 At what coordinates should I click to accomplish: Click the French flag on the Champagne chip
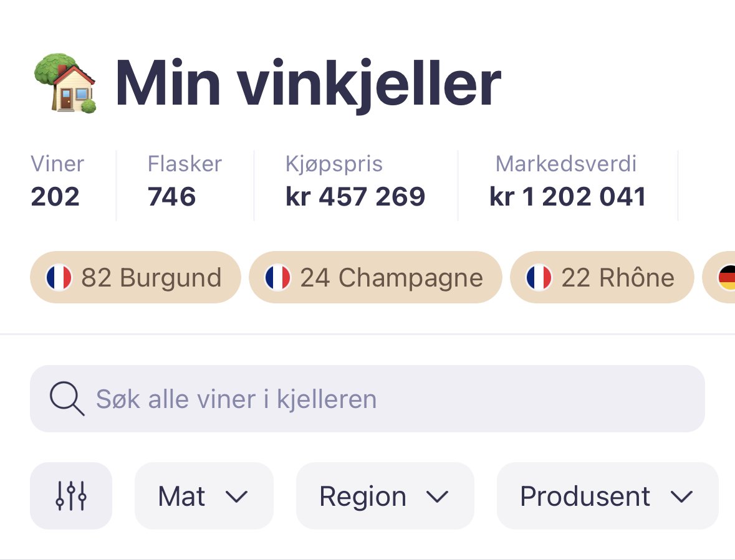pyautogui.click(x=277, y=277)
